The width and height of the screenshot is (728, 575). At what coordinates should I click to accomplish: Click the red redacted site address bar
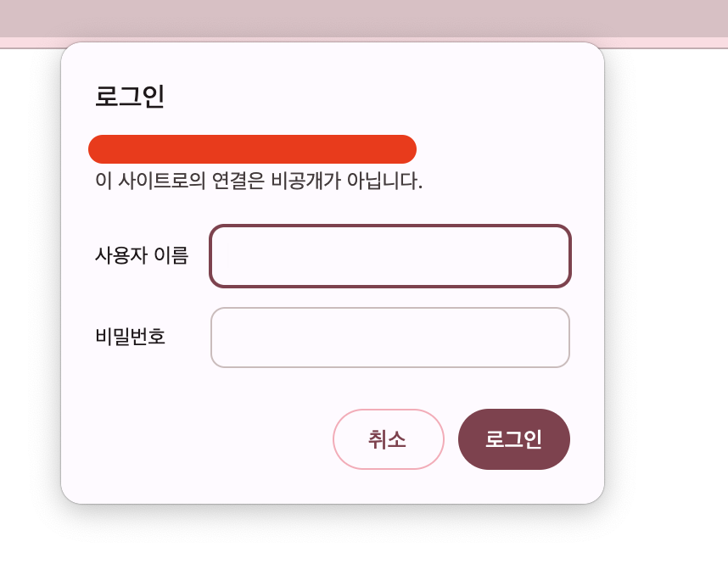click(x=252, y=149)
